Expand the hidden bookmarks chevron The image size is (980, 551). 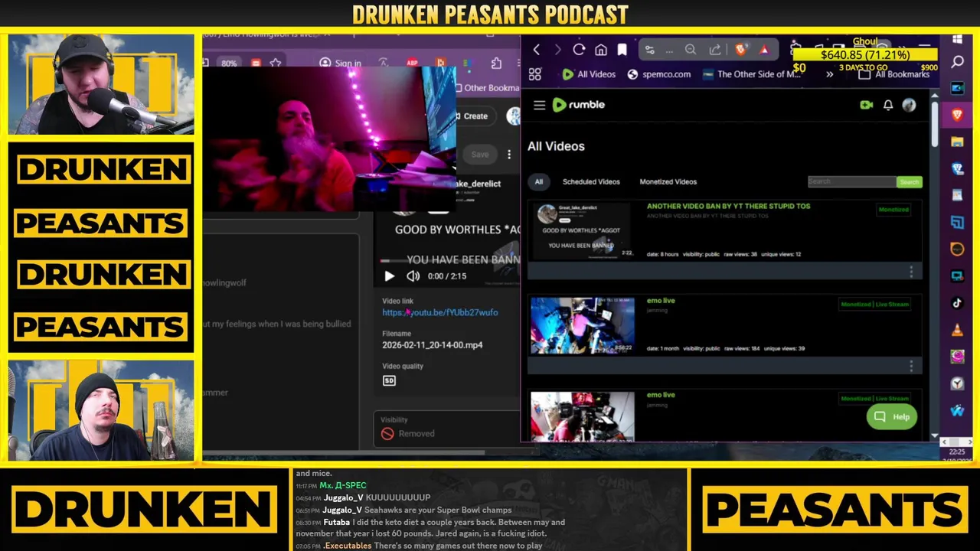[829, 74]
